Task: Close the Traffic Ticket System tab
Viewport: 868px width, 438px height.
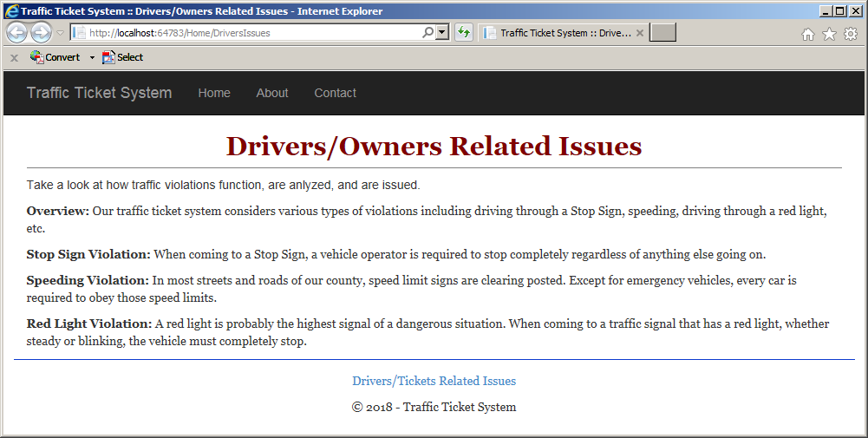Action: coord(639,33)
